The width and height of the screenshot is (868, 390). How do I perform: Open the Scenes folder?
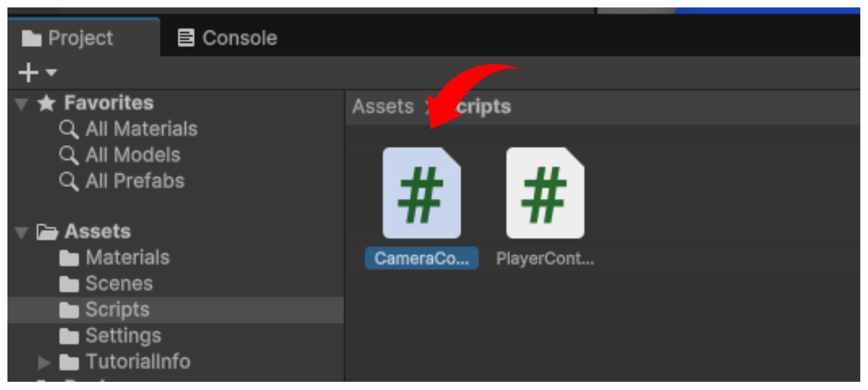coord(119,284)
